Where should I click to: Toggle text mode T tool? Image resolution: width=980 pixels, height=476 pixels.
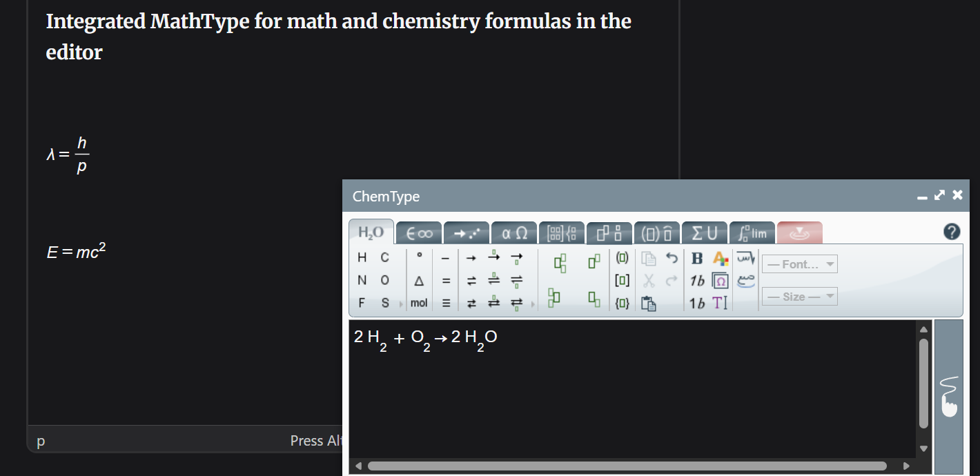pyautogui.click(x=720, y=303)
